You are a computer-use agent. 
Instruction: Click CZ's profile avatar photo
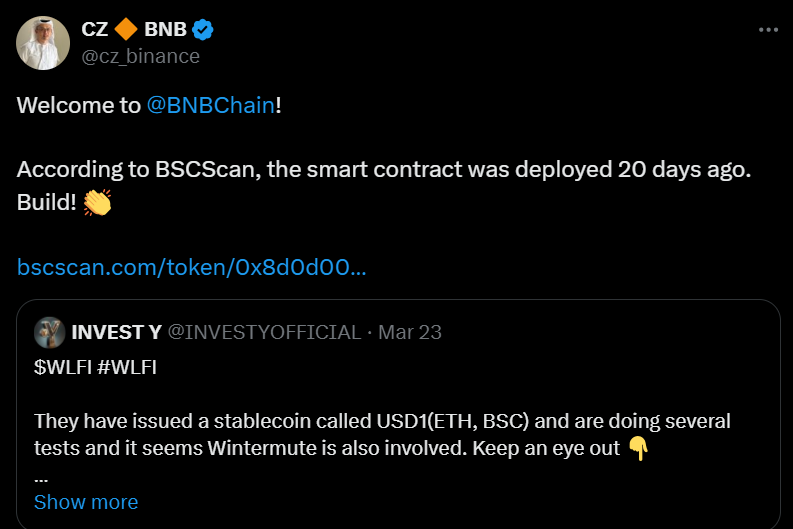40,41
